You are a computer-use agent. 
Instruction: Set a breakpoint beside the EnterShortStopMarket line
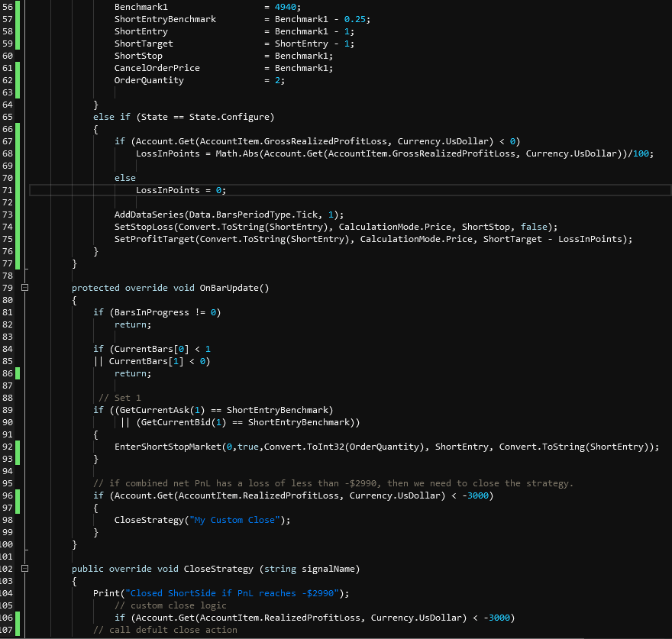(x=6, y=447)
